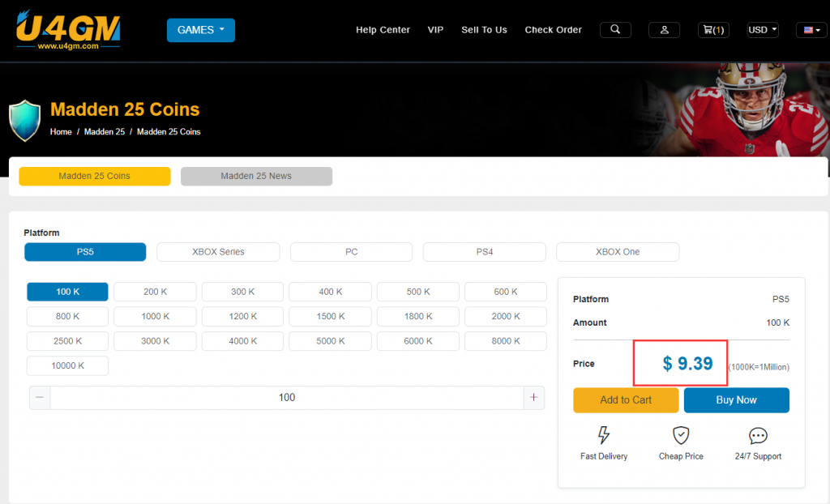
Task: Click the $ 9.39 price value
Action: (687, 364)
